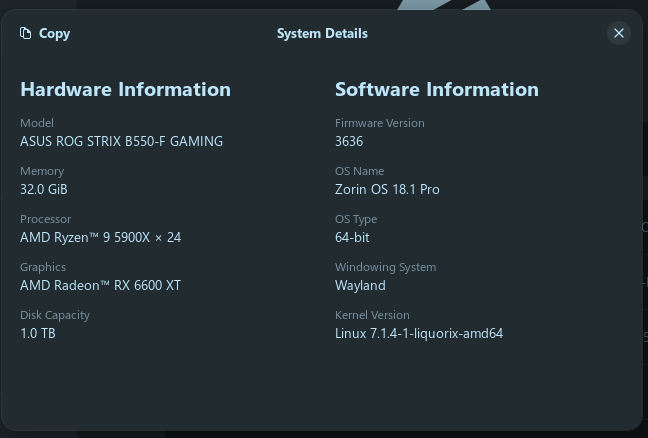
Task: Close the System Details dialog
Action: point(619,33)
